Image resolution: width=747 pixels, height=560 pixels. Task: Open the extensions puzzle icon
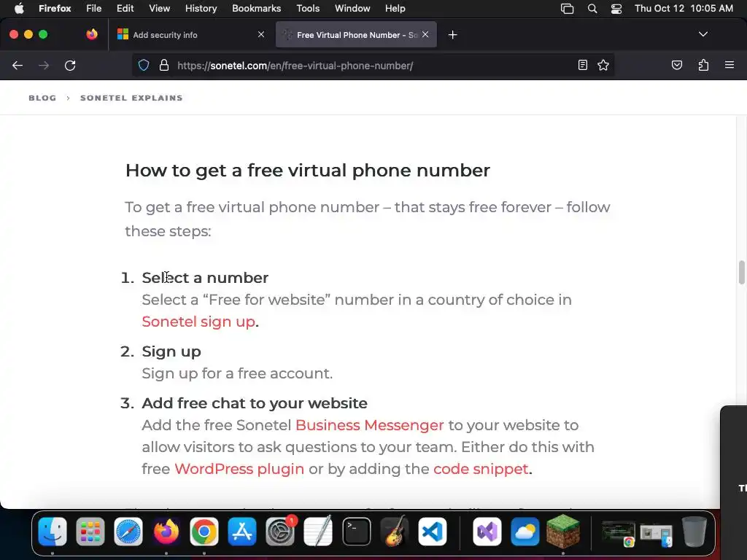[x=703, y=65]
